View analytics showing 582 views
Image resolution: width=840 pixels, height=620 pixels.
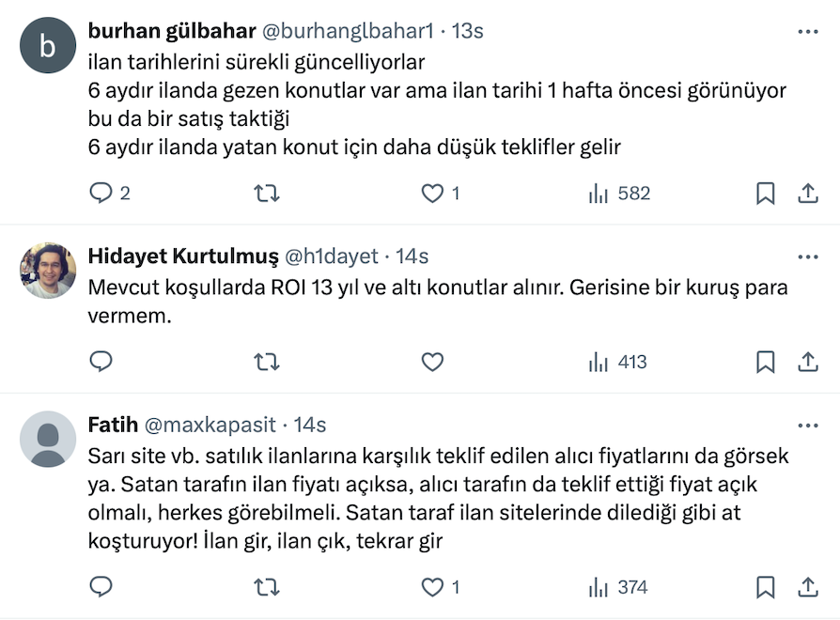click(x=618, y=194)
